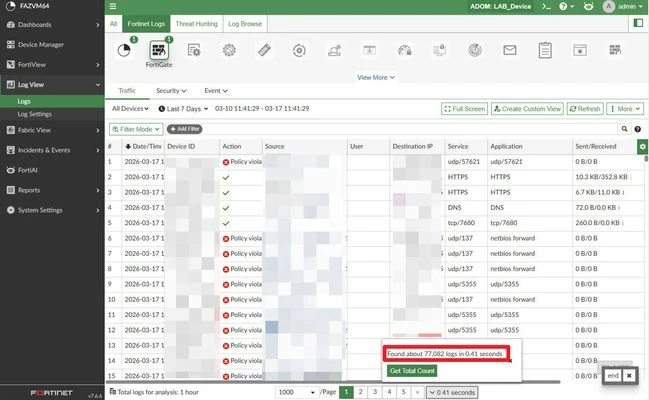Expand View More log types

click(x=376, y=77)
